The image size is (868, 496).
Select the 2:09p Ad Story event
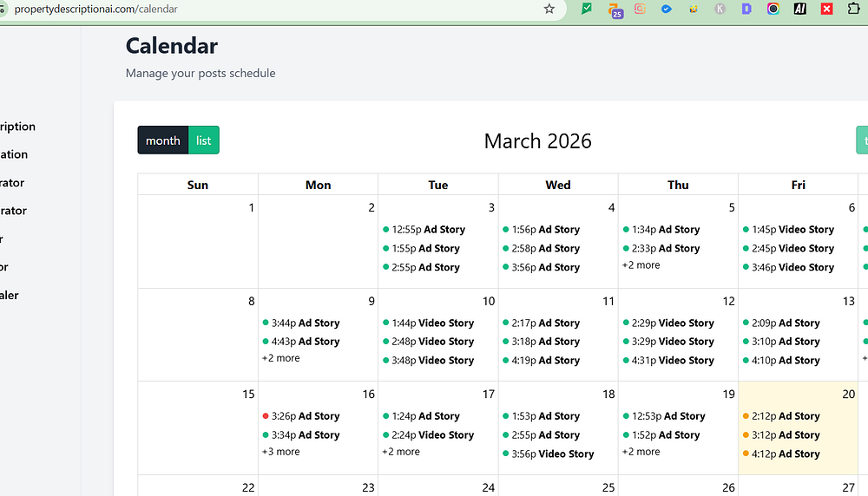click(781, 323)
